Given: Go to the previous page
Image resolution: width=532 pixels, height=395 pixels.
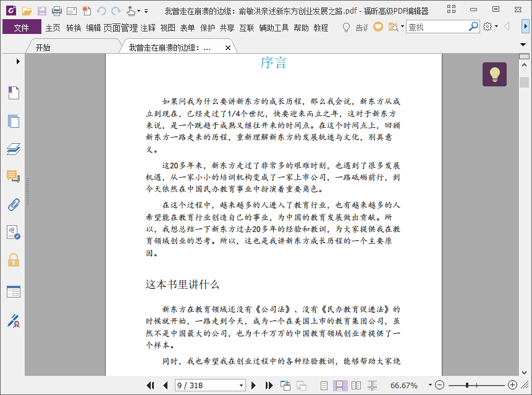Looking at the screenshot, I should point(166,385).
